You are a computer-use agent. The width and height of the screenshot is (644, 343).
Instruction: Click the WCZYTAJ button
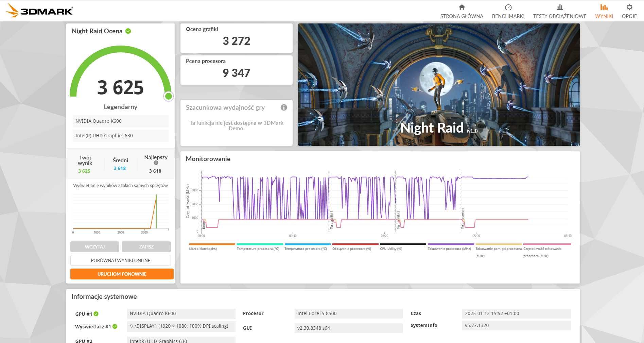[95, 247]
